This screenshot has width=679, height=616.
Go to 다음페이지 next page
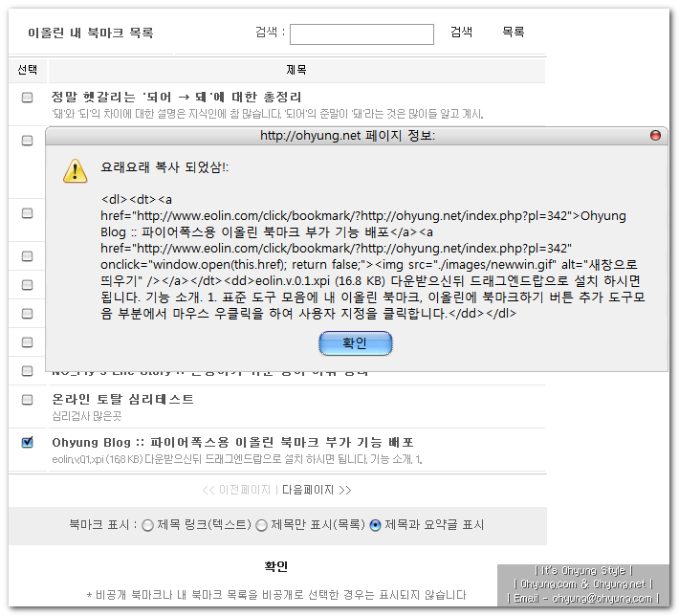(317, 490)
